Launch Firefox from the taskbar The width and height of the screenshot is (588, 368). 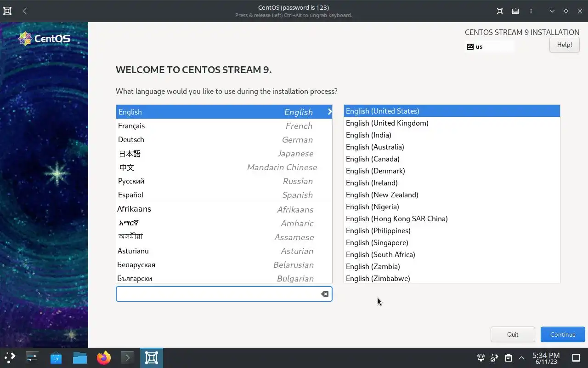[104, 357]
